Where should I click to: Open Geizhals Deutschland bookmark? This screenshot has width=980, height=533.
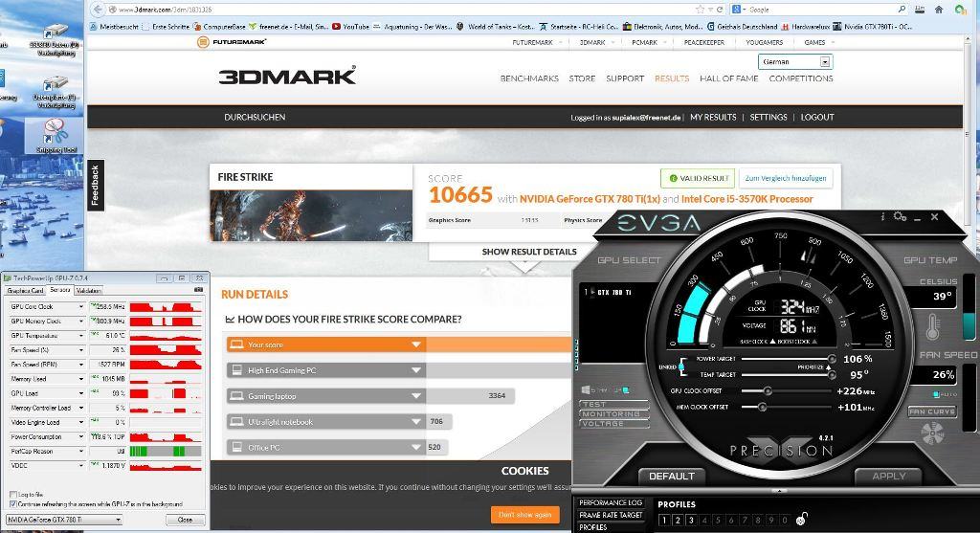coord(742,27)
